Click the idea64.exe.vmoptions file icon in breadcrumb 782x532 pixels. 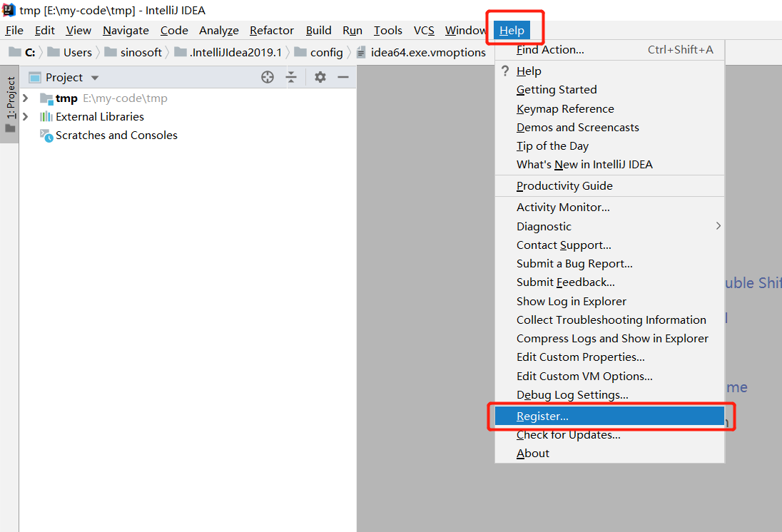tap(361, 52)
